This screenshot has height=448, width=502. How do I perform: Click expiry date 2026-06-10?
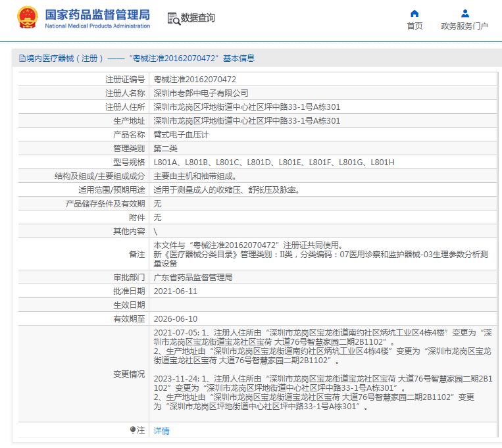[x=176, y=318]
